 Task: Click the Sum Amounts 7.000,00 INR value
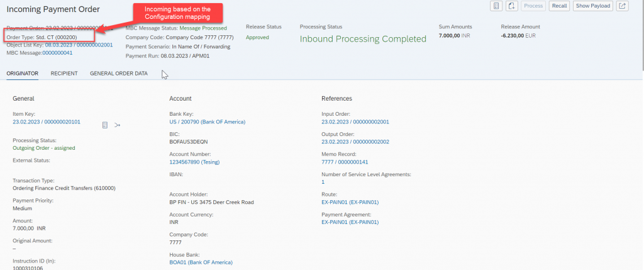(454, 36)
